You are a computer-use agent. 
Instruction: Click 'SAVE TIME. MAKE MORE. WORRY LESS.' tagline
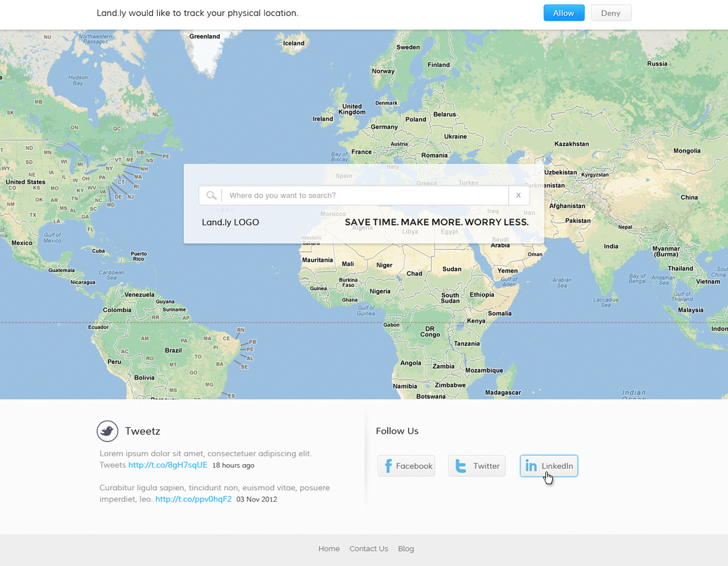pos(437,223)
